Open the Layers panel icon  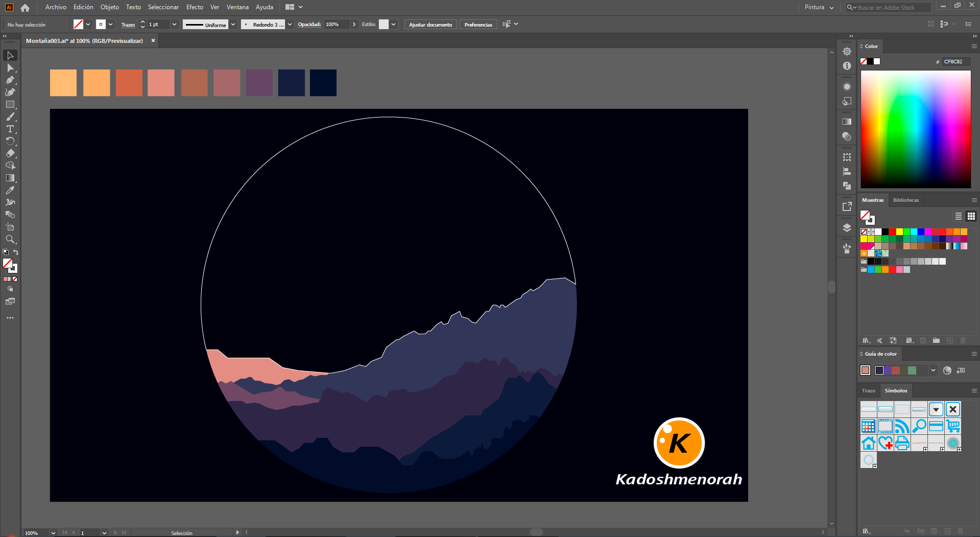pyautogui.click(x=847, y=228)
